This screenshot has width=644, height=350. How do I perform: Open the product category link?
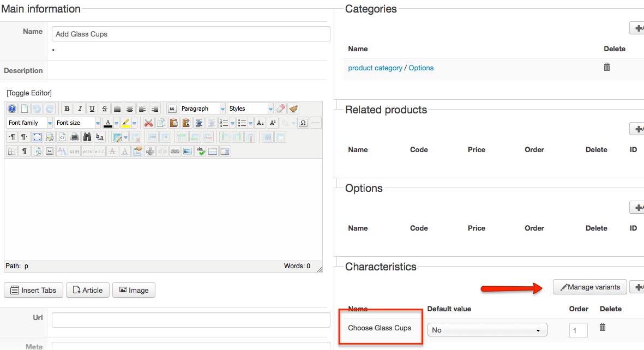(375, 68)
